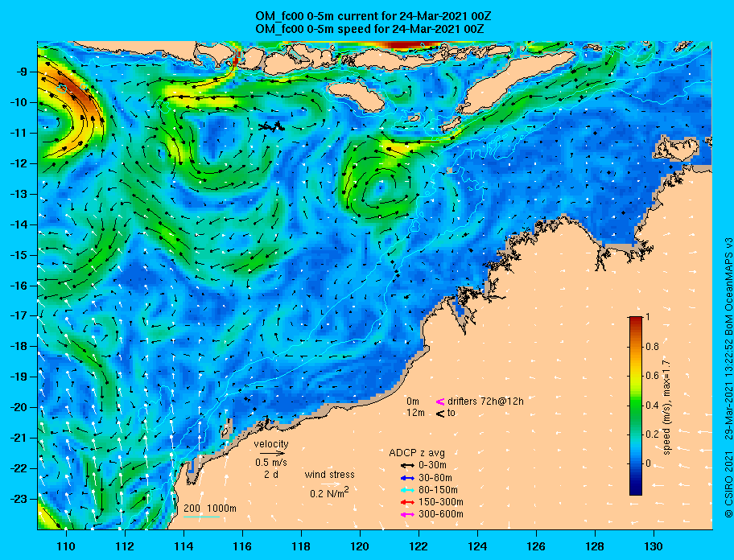The height and width of the screenshot is (560, 734).
Task: Click the longitude axis label '122'
Action: point(419,546)
